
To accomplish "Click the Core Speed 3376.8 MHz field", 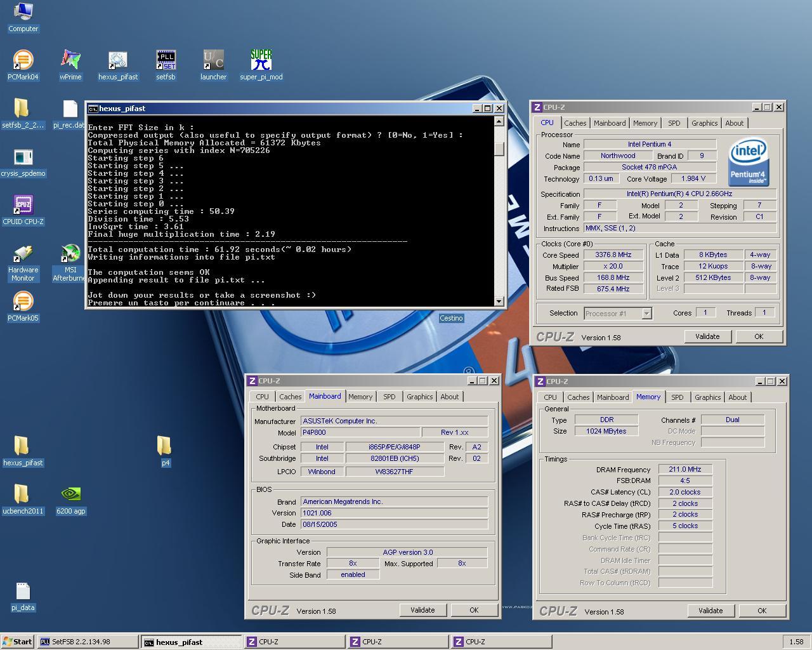I will [x=613, y=255].
